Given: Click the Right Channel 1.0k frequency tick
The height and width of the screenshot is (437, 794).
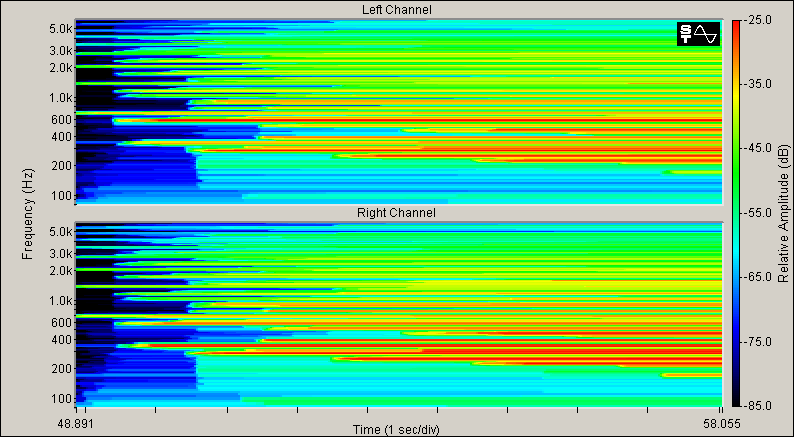Looking at the screenshot, I should (x=60, y=301).
